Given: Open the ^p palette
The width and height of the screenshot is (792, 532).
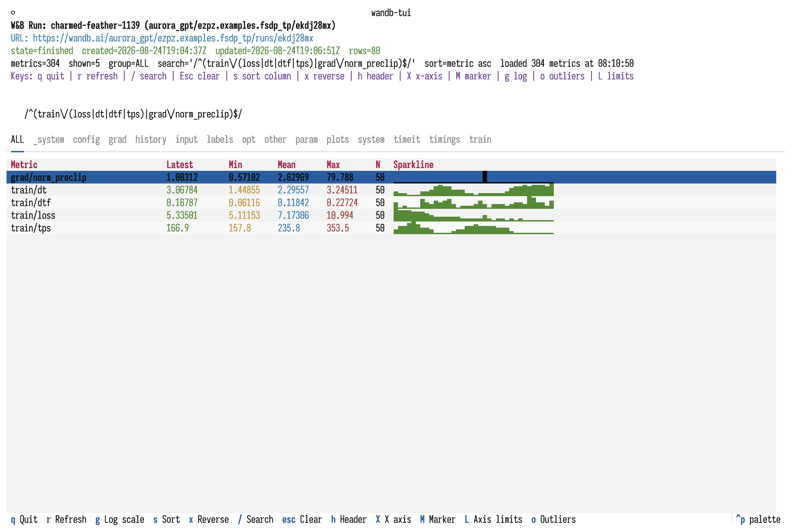Looking at the screenshot, I should point(758,519).
